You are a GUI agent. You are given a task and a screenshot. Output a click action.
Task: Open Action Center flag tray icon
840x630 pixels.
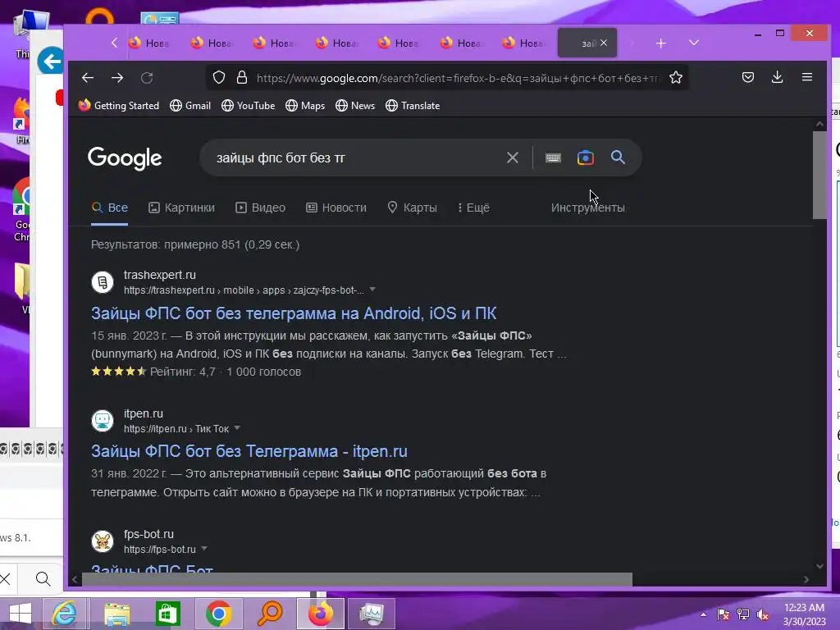click(x=724, y=614)
